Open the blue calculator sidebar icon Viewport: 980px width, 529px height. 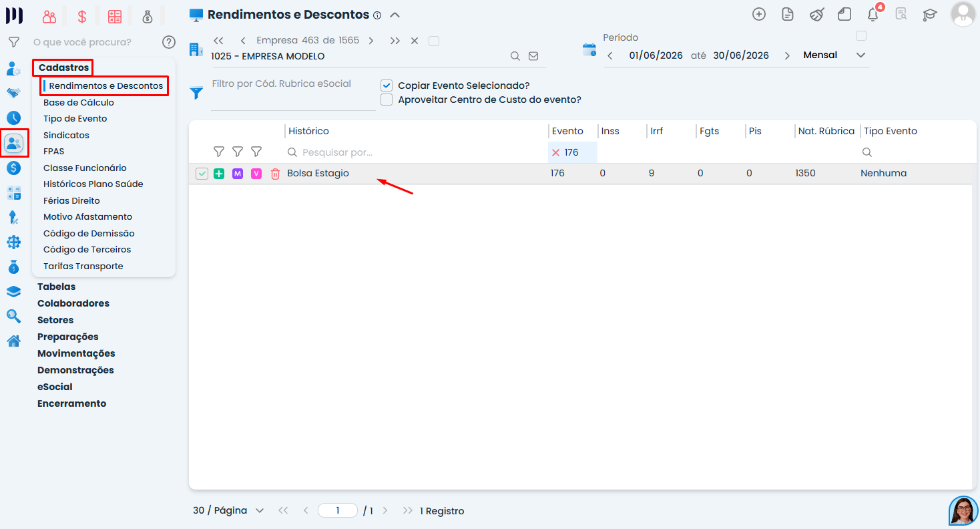13,193
